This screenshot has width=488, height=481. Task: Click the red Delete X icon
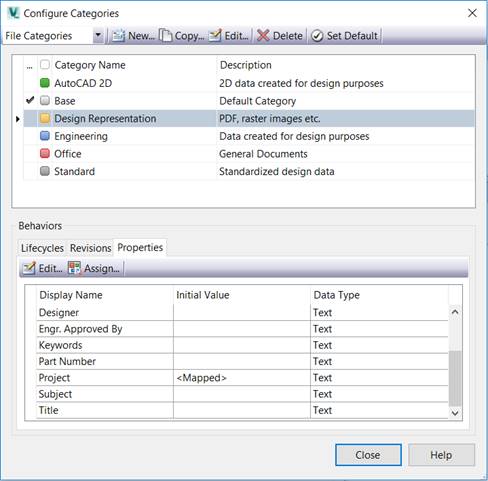pos(263,36)
